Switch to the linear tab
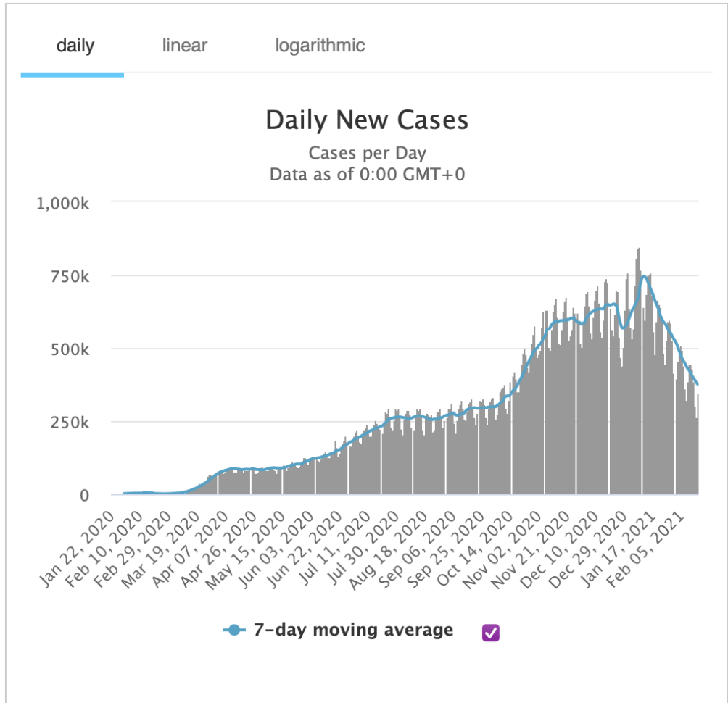This screenshot has width=728, height=703. coord(185,46)
